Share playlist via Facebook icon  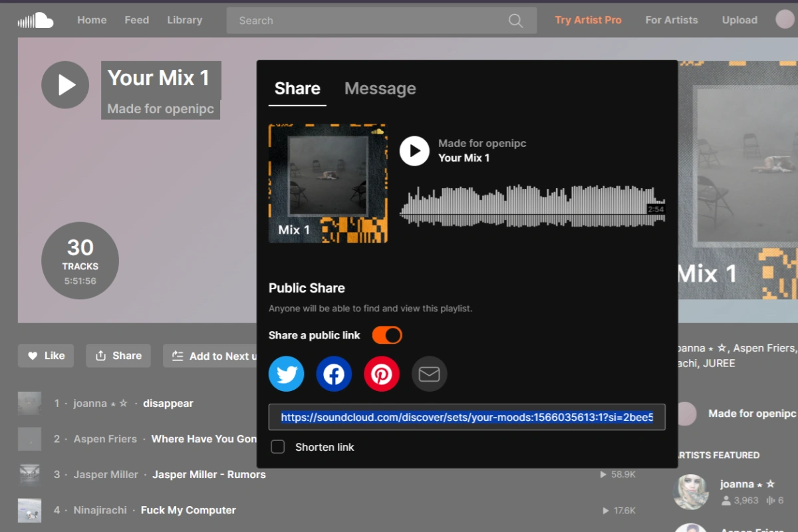[334, 374]
